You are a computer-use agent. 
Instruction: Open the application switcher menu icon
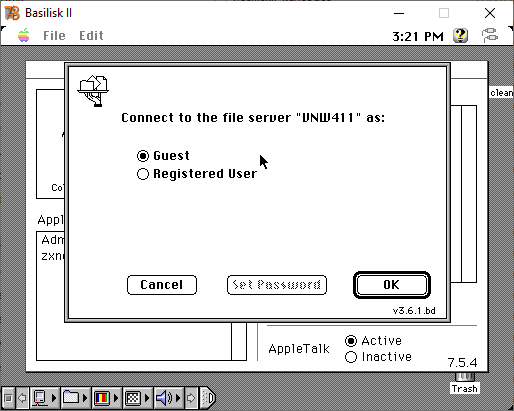(x=490, y=35)
